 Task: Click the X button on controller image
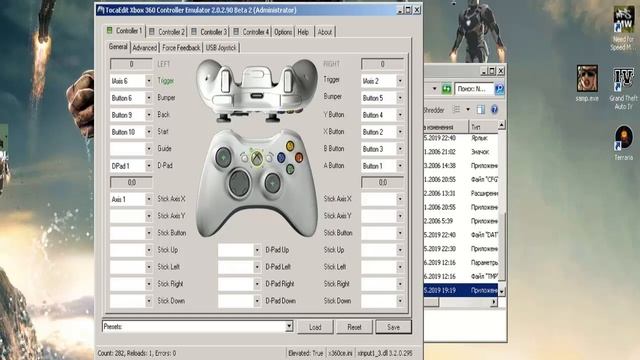pyautogui.click(x=281, y=157)
